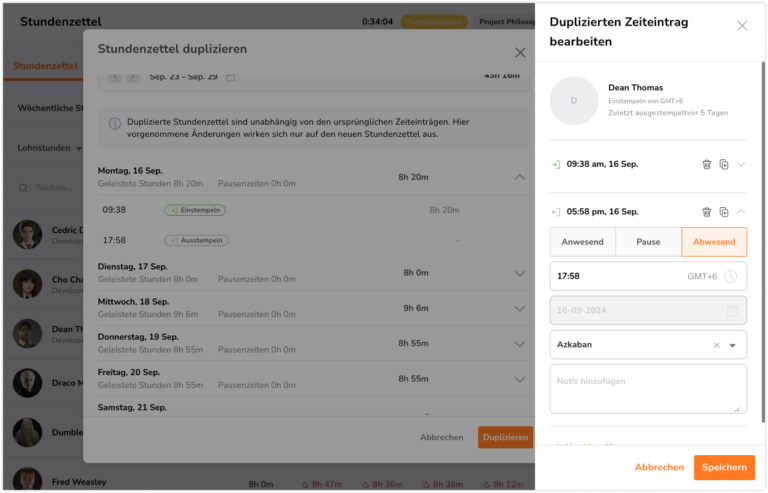Duplicate the 09:38 am entry using copy icon
Screen dimensions: 768x493
click(x=724, y=164)
